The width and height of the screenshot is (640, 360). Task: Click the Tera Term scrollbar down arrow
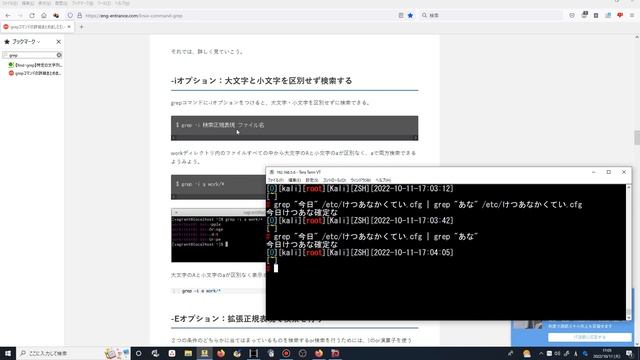tap(629, 317)
